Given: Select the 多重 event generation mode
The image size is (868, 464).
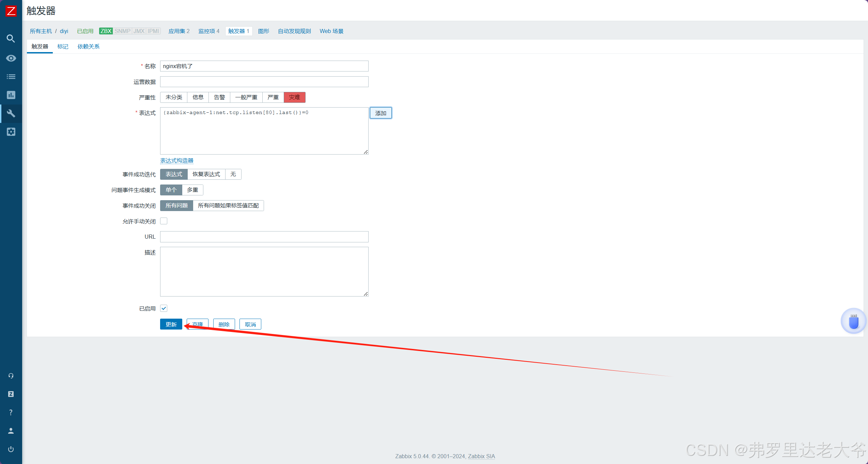Looking at the screenshot, I should click(x=192, y=190).
